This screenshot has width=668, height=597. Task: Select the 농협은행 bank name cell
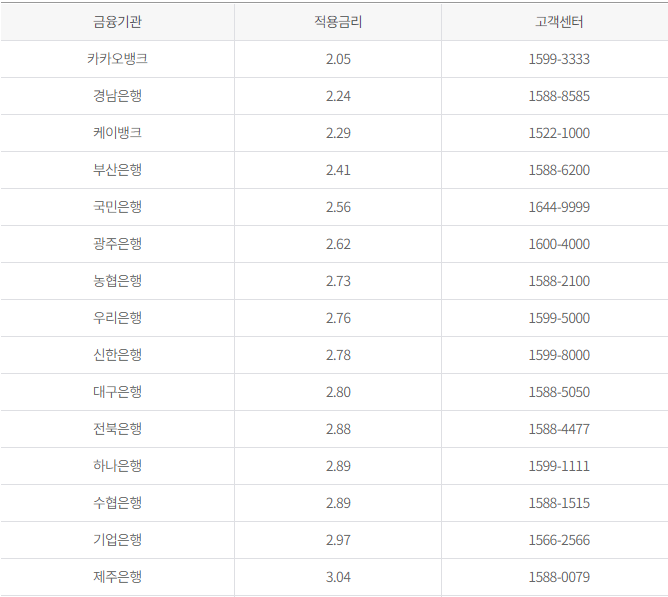117,281
